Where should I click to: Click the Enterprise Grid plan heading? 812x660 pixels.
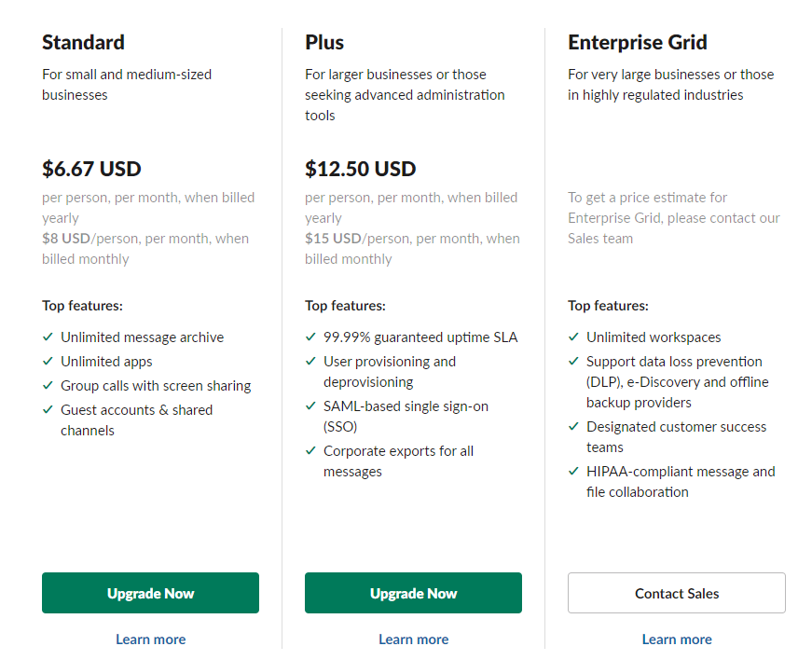(637, 42)
